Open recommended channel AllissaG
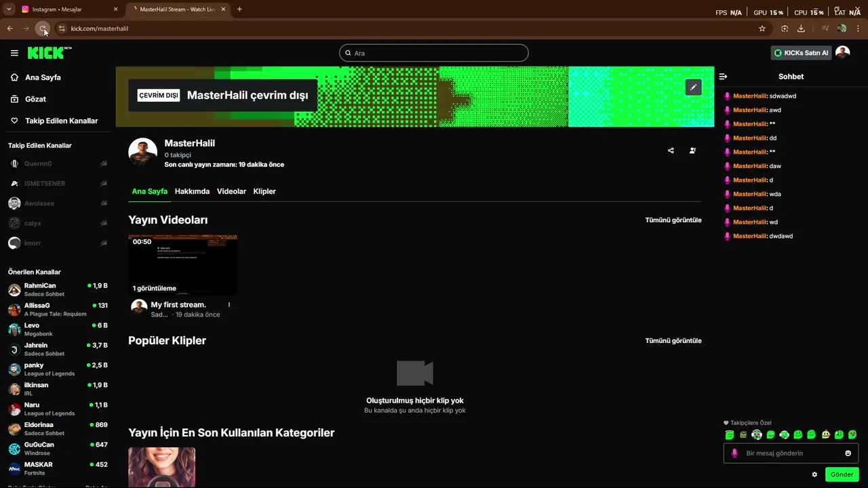This screenshot has width=868, height=488. tap(57, 310)
